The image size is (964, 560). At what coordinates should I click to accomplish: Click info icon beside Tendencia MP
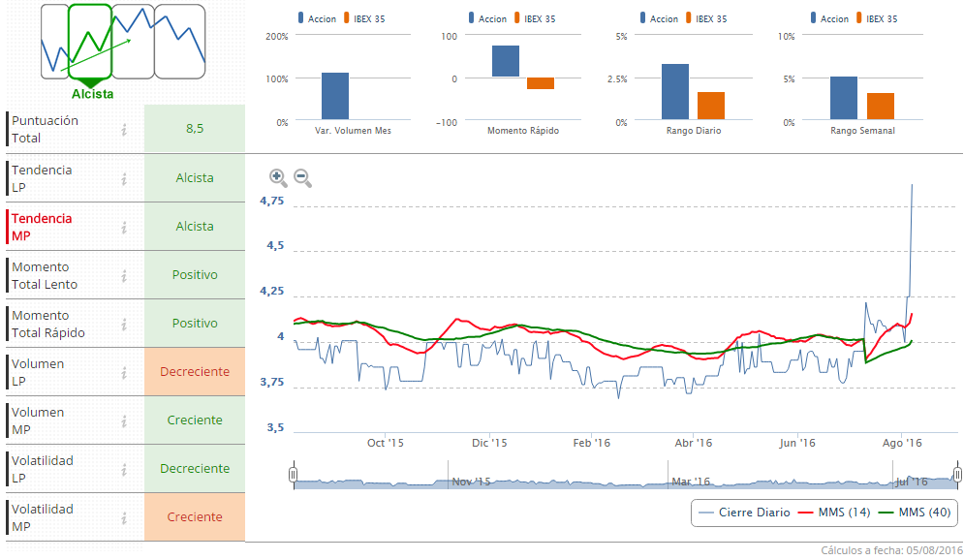[x=124, y=227]
